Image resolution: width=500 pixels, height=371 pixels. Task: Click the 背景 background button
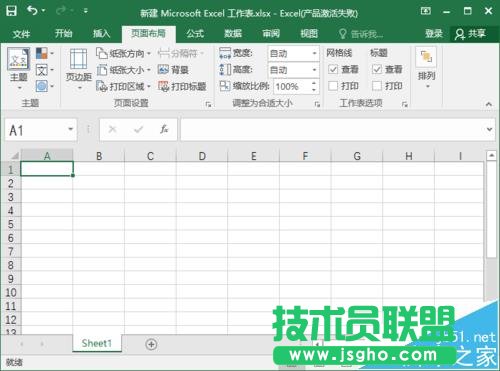click(173, 70)
